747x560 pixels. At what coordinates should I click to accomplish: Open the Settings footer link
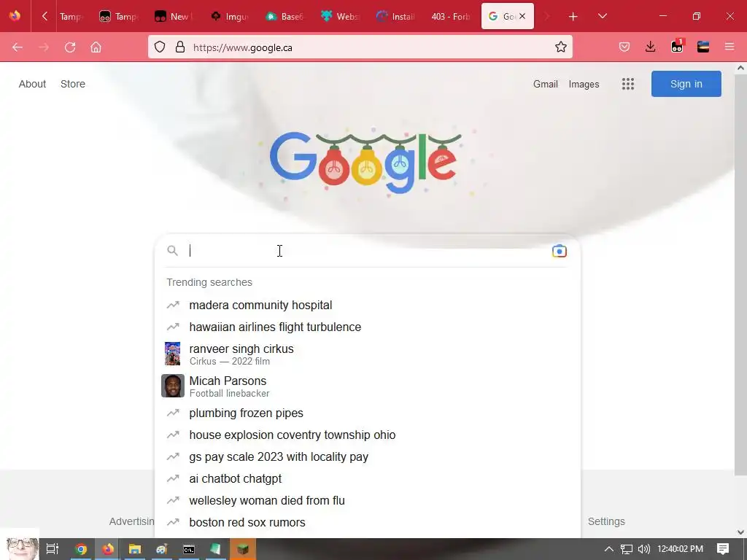(x=606, y=521)
